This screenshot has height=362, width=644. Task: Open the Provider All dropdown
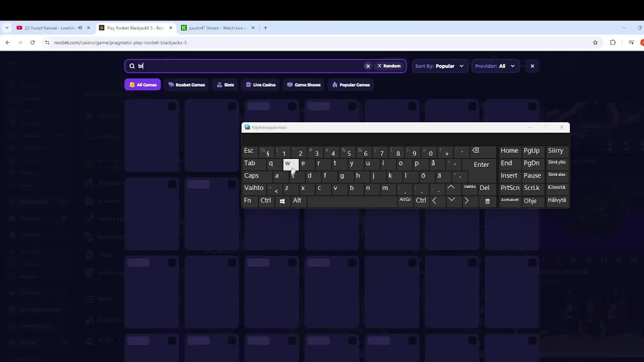[x=495, y=66]
